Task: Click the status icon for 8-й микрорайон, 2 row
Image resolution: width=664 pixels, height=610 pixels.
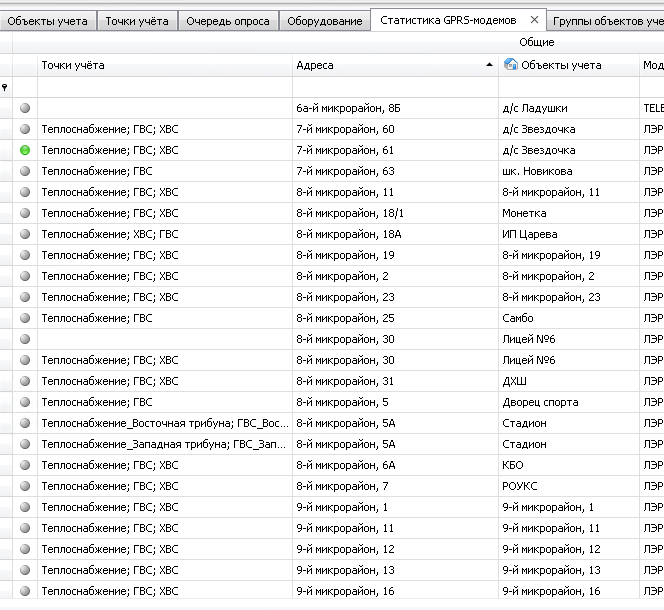Action: click(x=25, y=276)
